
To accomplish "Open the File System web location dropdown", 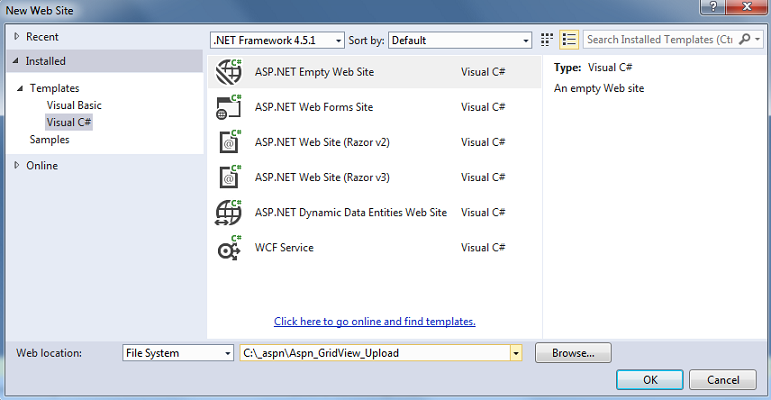I will (178, 353).
